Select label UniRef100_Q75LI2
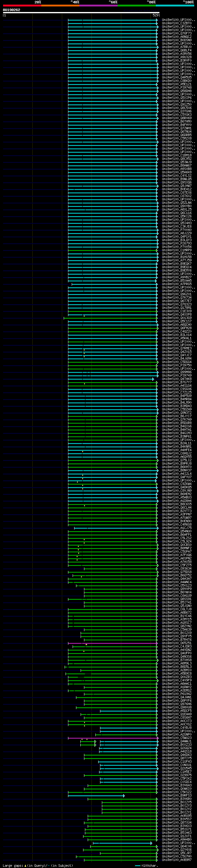Image resolution: width=197 pixels, height=868 pixels. pos(177,460)
